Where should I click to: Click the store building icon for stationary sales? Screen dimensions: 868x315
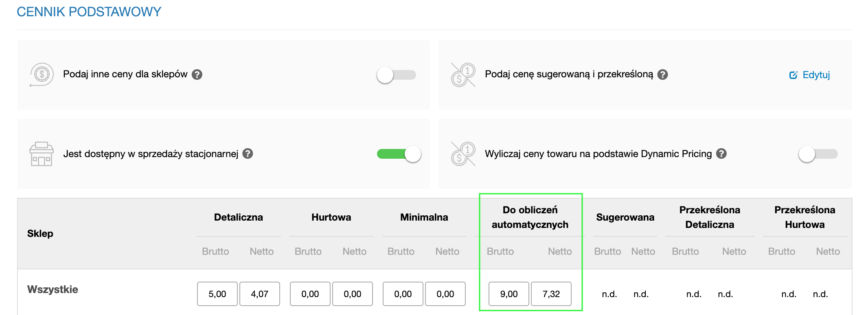coord(42,154)
